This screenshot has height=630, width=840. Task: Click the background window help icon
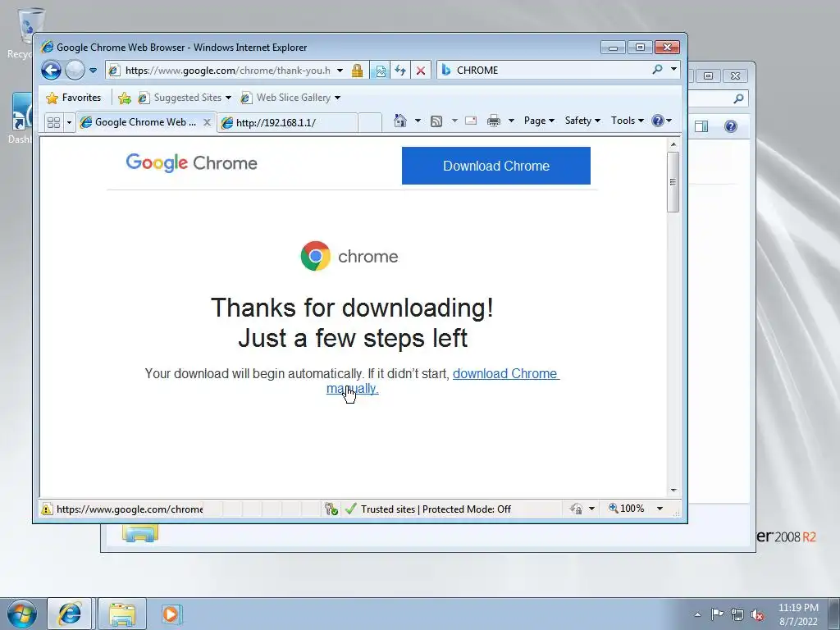[731, 126]
